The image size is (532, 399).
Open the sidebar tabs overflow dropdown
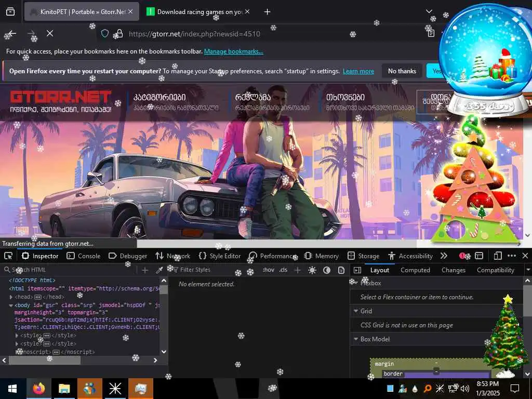point(528,270)
